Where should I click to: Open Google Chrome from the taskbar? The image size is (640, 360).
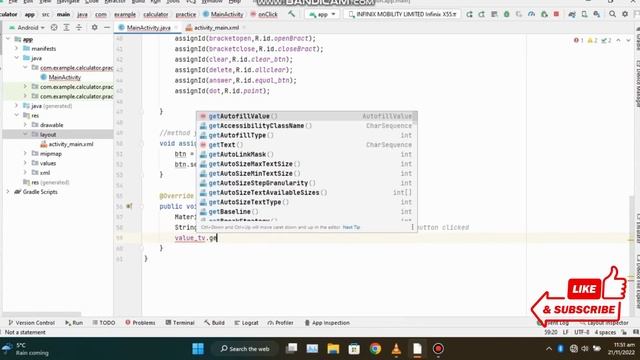tap(375, 349)
